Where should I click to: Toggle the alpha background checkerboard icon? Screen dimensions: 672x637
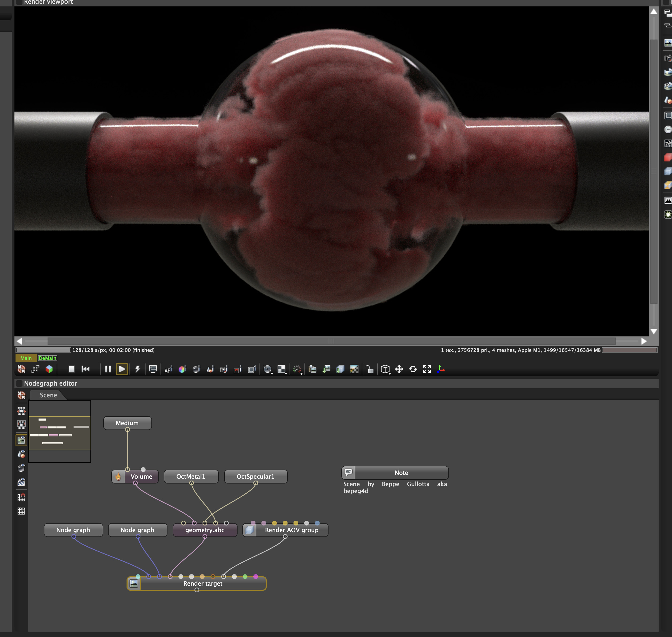354,369
